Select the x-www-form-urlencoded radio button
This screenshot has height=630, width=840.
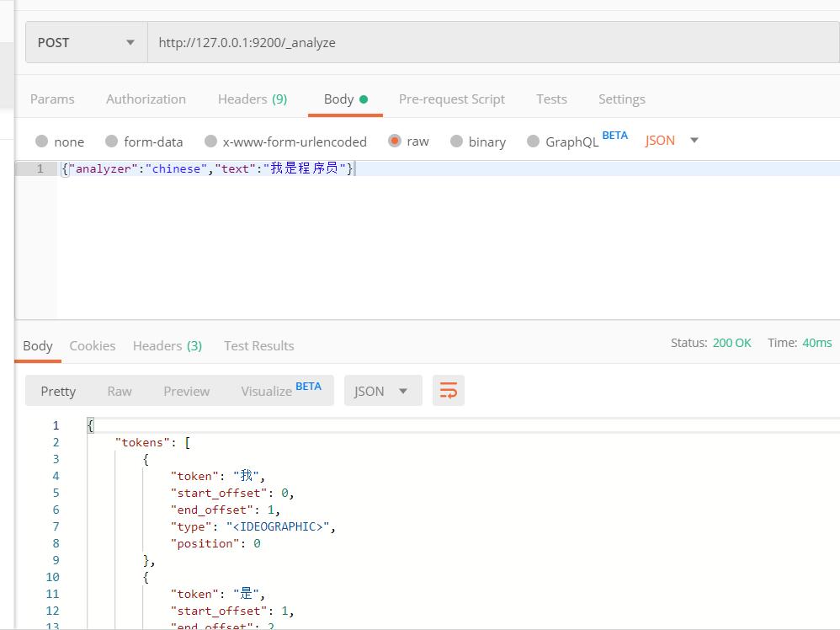[x=210, y=141]
